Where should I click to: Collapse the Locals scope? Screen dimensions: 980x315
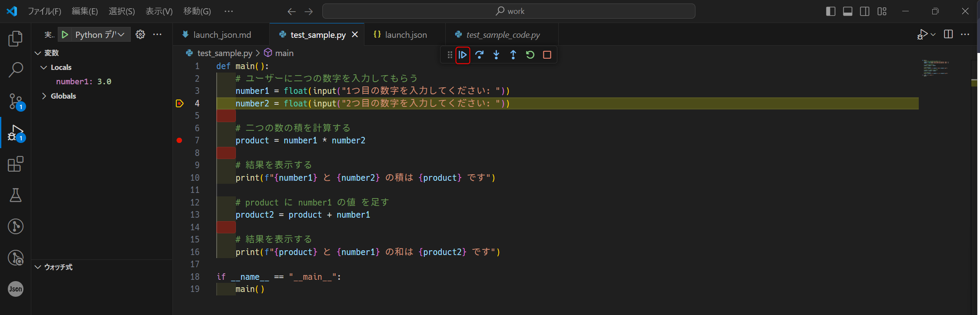[44, 67]
